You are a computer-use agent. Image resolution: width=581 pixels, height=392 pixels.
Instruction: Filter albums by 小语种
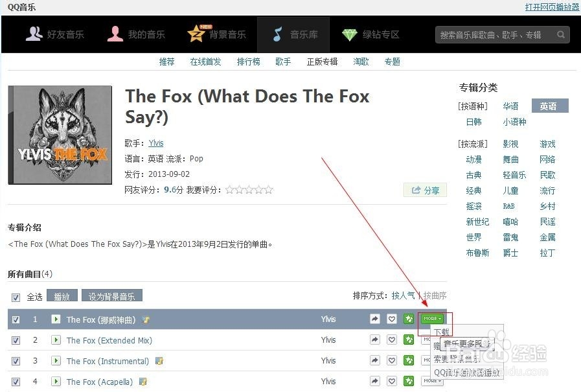(x=514, y=122)
